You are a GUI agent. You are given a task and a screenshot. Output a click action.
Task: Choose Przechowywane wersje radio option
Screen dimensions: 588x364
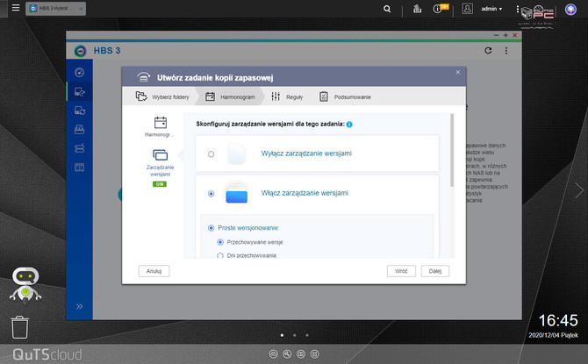[x=220, y=242]
